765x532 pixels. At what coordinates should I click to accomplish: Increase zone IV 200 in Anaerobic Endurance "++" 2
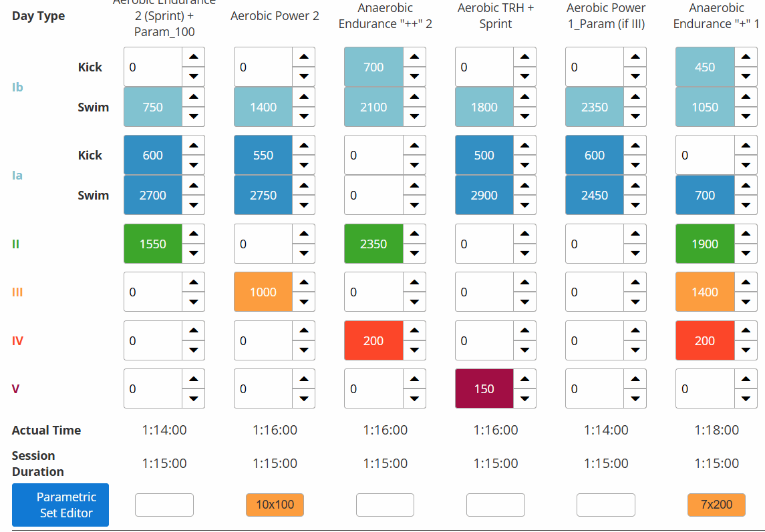coord(414,331)
